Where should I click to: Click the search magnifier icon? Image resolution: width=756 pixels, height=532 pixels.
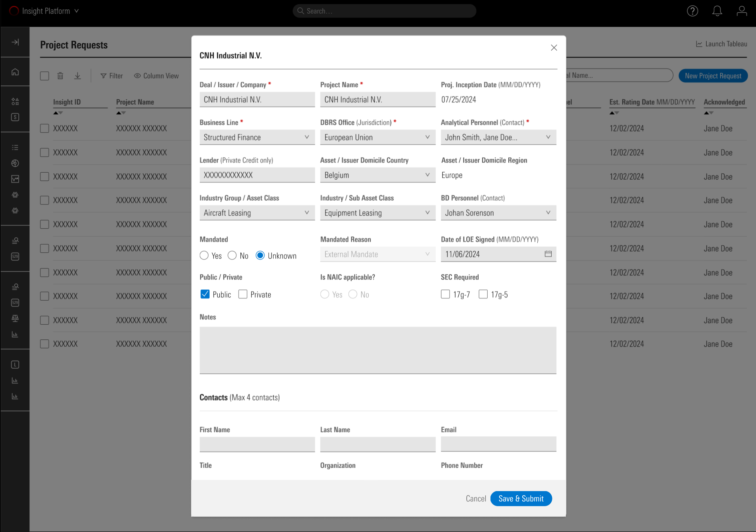click(x=301, y=11)
